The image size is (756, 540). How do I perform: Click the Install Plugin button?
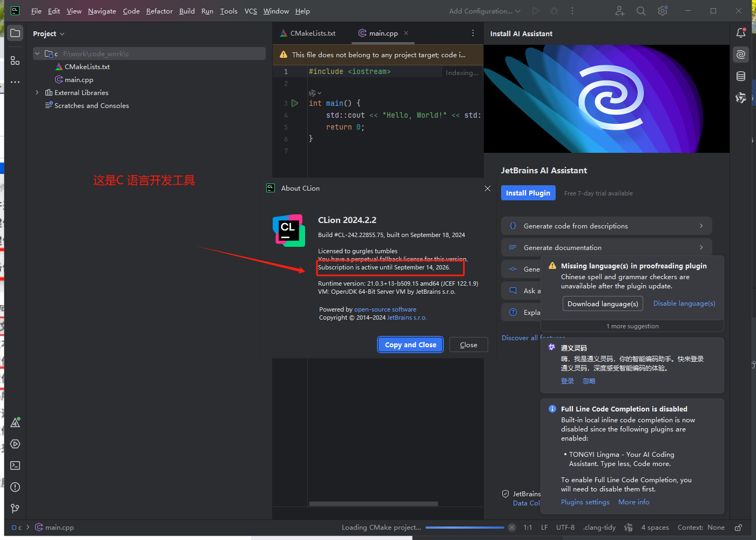(x=528, y=193)
